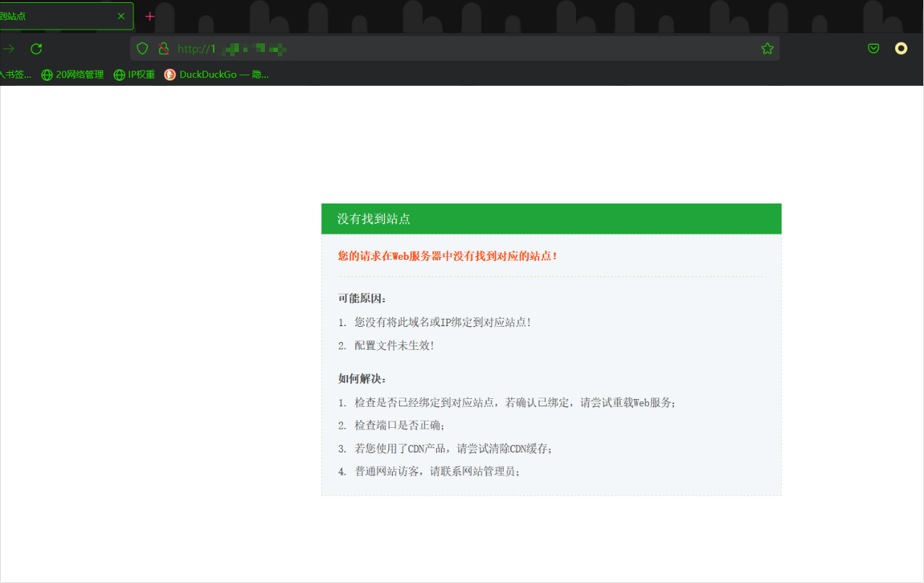This screenshot has width=924, height=583.
Task: Click the 如何解决 heading
Action: click(362, 379)
